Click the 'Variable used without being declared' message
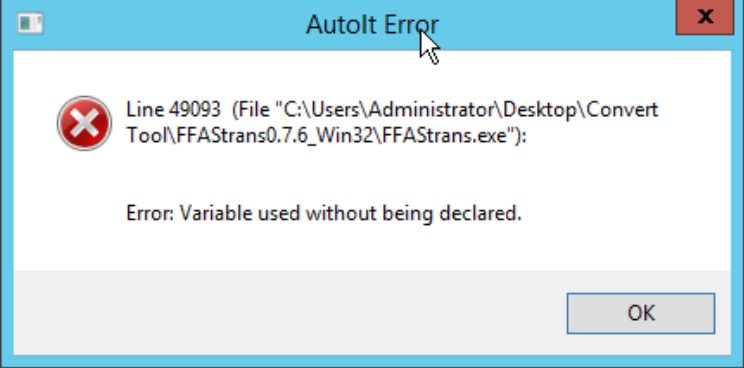744x368 pixels. (x=351, y=213)
